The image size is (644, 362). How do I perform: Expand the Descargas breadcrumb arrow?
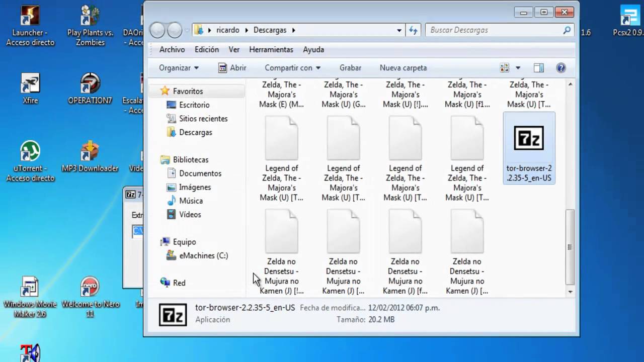point(293,30)
